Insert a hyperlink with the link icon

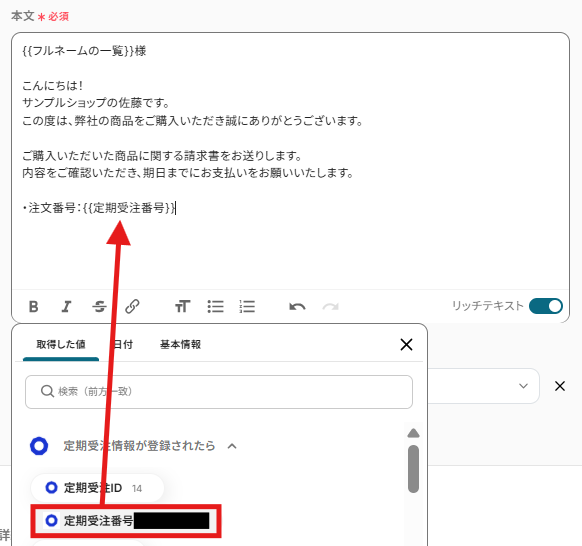click(x=132, y=307)
